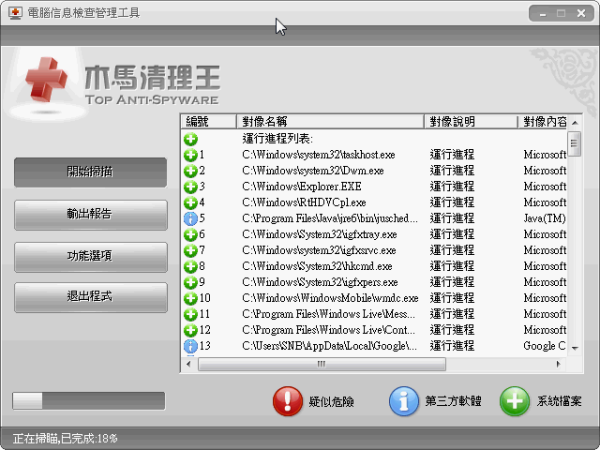
Task: Select the igfxsrvc.exe process path
Action: [319, 250]
